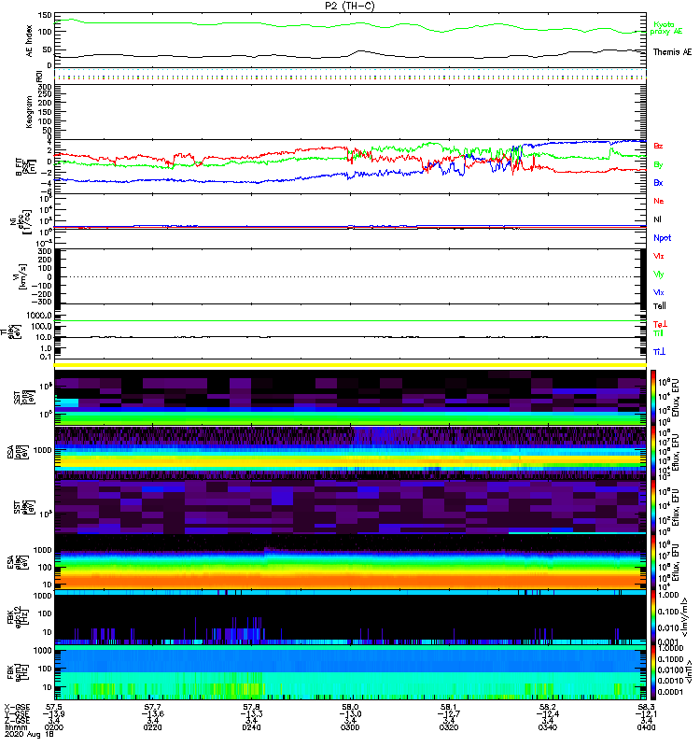The image size is (700, 747).
Task: Click the "hhmm" row label
Action: [x=15, y=727]
